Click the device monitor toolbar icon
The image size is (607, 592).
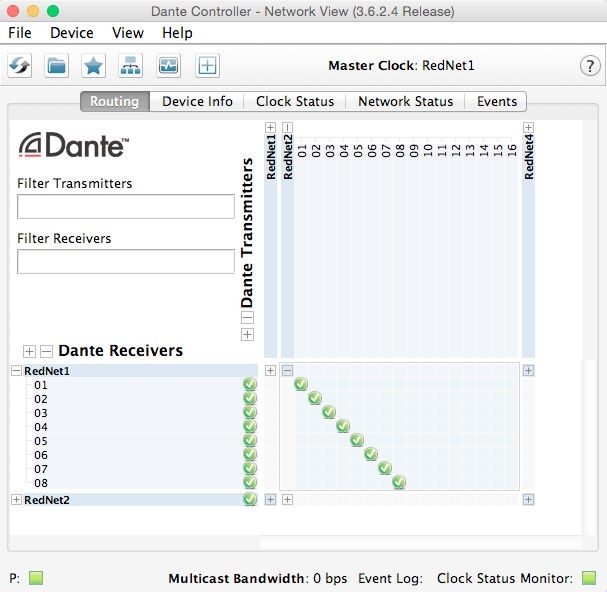[x=168, y=66]
